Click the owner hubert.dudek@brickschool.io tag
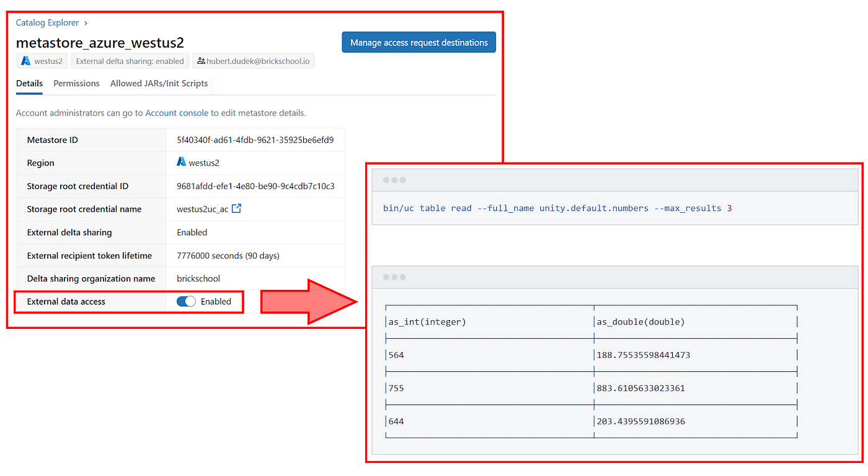Screen dimensions: 868x476 (254, 61)
